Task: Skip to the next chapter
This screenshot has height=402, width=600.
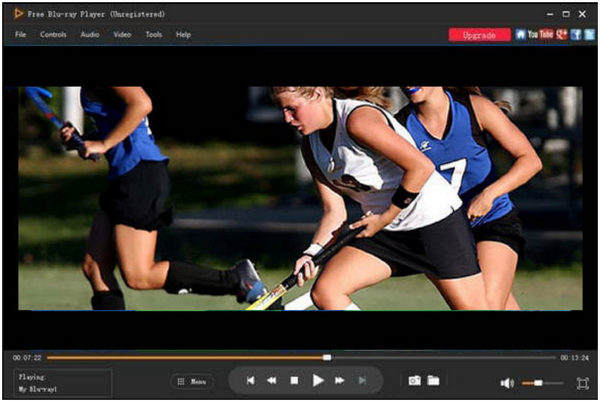Action: click(362, 381)
